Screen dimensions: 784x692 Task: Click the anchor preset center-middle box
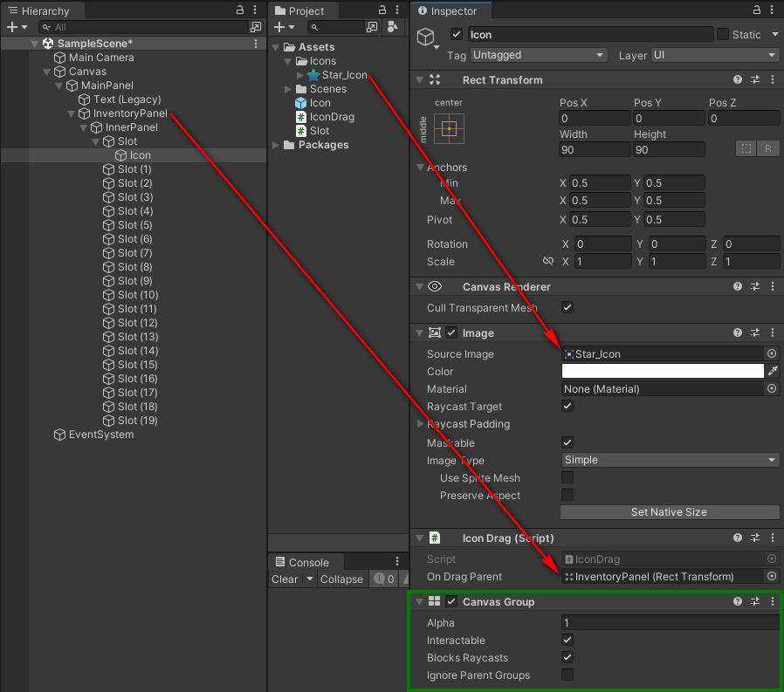[x=449, y=128]
